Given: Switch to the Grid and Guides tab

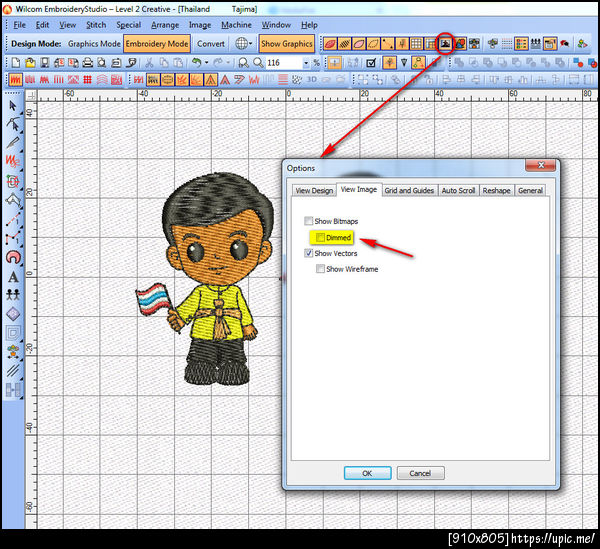Looking at the screenshot, I should coord(409,191).
